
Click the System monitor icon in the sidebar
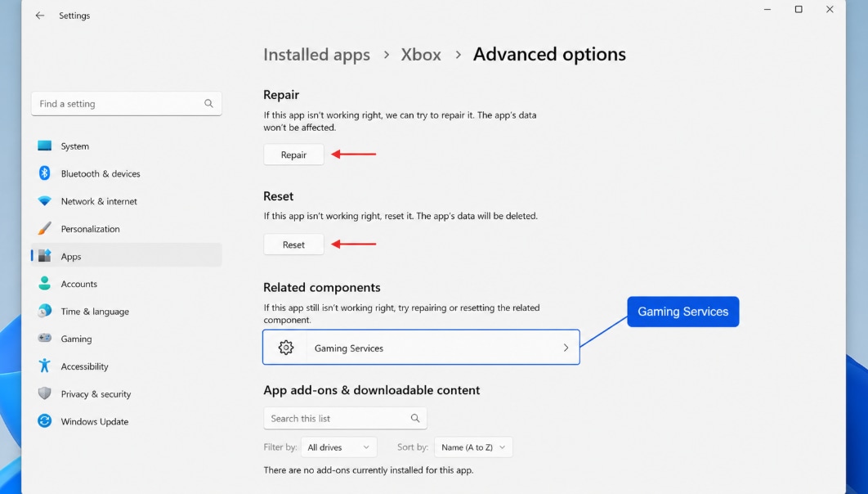(x=45, y=146)
